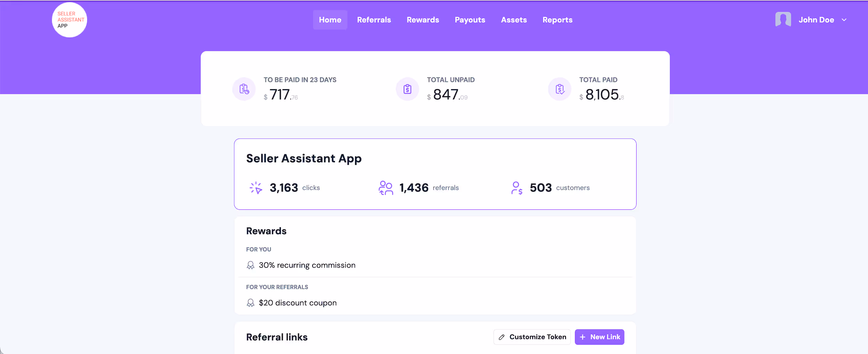Click the customers person-dollar icon
The width and height of the screenshot is (868, 354).
[x=517, y=188]
